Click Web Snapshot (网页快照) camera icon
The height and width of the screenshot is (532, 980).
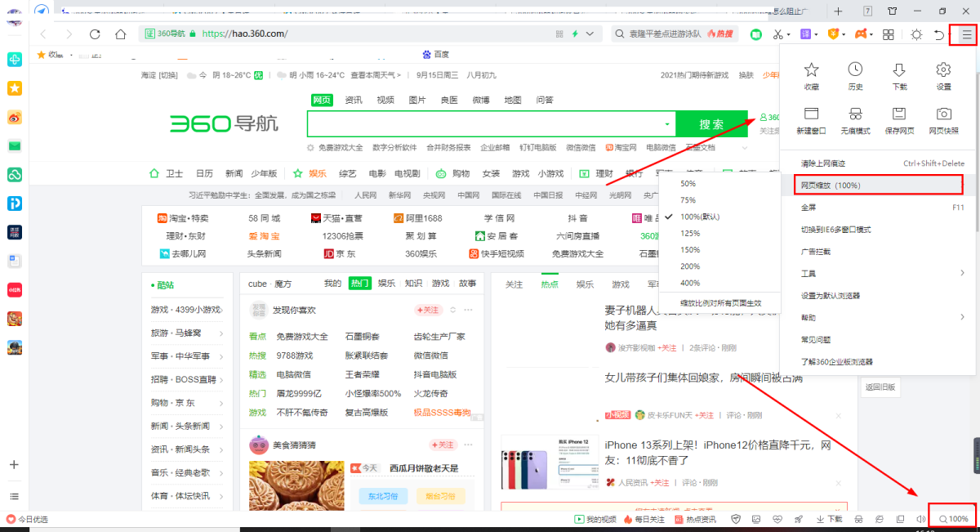[943, 114]
